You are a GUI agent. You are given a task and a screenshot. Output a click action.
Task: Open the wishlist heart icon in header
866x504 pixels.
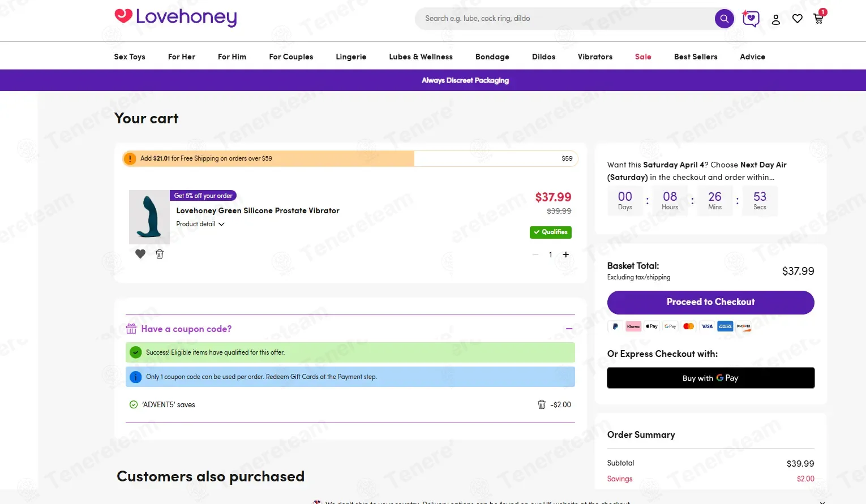(798, 19)
